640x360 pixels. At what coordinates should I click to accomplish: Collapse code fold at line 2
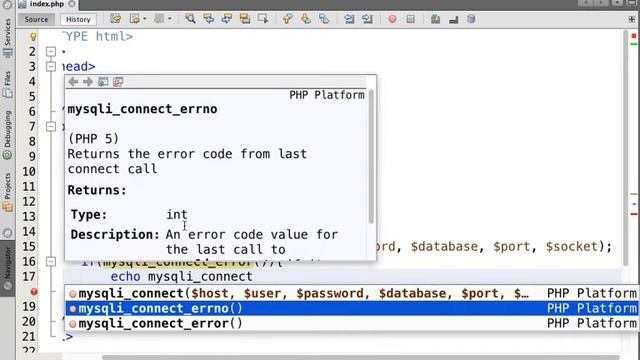[51, 51]
